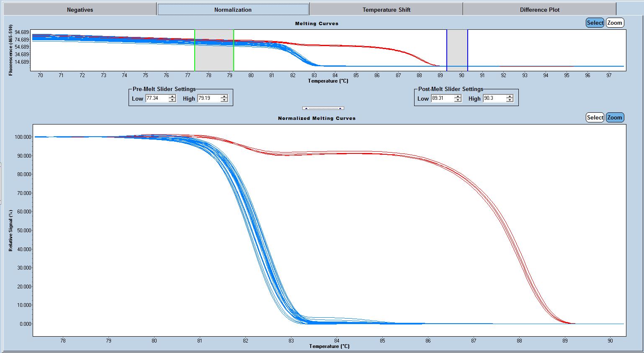Increase Post-Melt Low value with up arrow
The height and width of the screenshot is (353, 644).
(x=458, y=96)
